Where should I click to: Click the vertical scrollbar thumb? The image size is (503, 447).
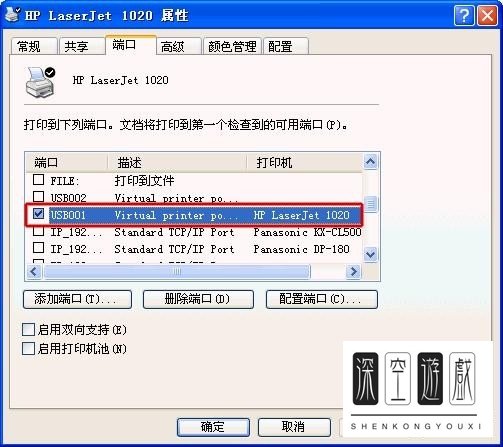[x=370, y=204]
